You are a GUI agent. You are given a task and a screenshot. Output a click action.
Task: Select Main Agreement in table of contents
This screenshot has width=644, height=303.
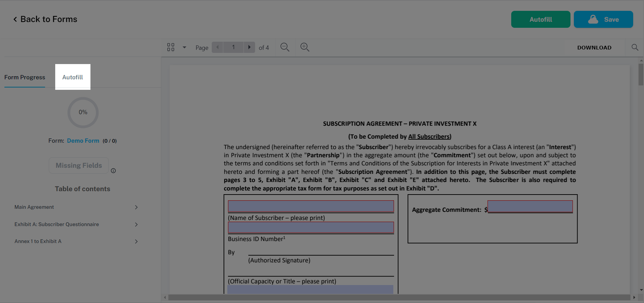[x=34, y=207]
